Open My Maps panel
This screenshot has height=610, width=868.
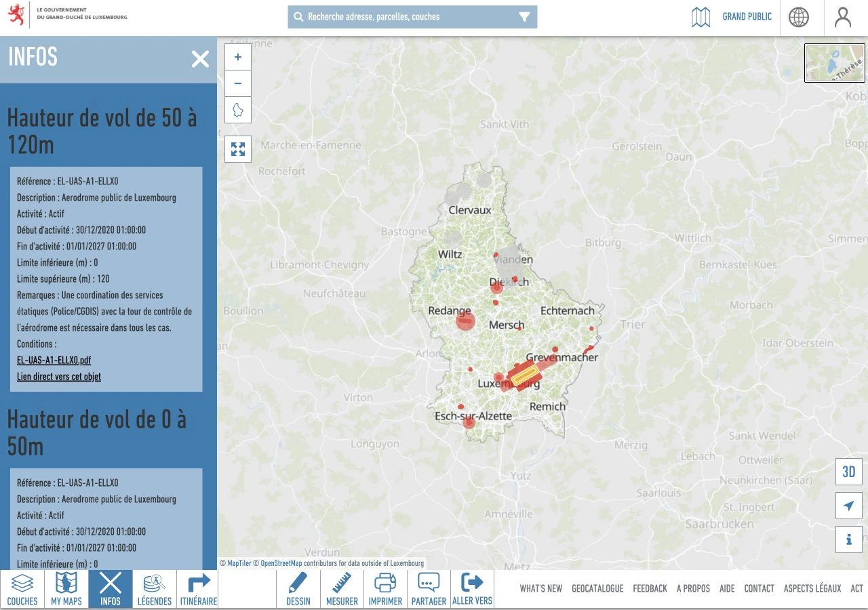pos(66,589)
